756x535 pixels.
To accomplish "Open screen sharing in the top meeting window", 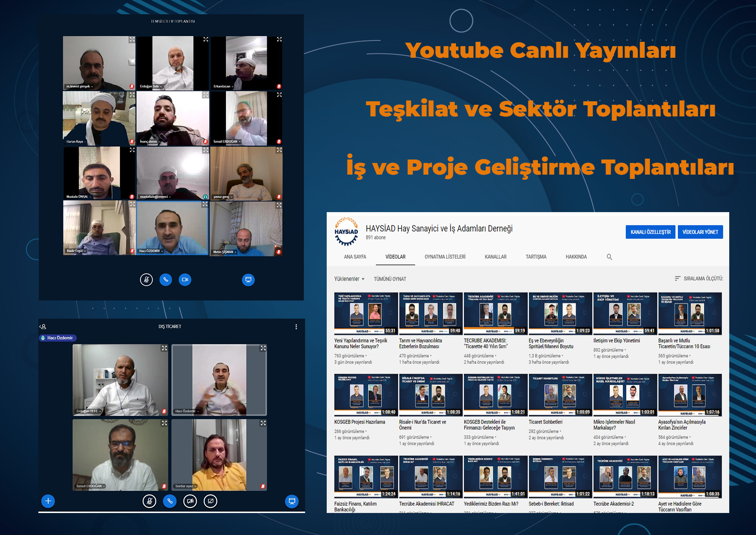I will (248, 279).
